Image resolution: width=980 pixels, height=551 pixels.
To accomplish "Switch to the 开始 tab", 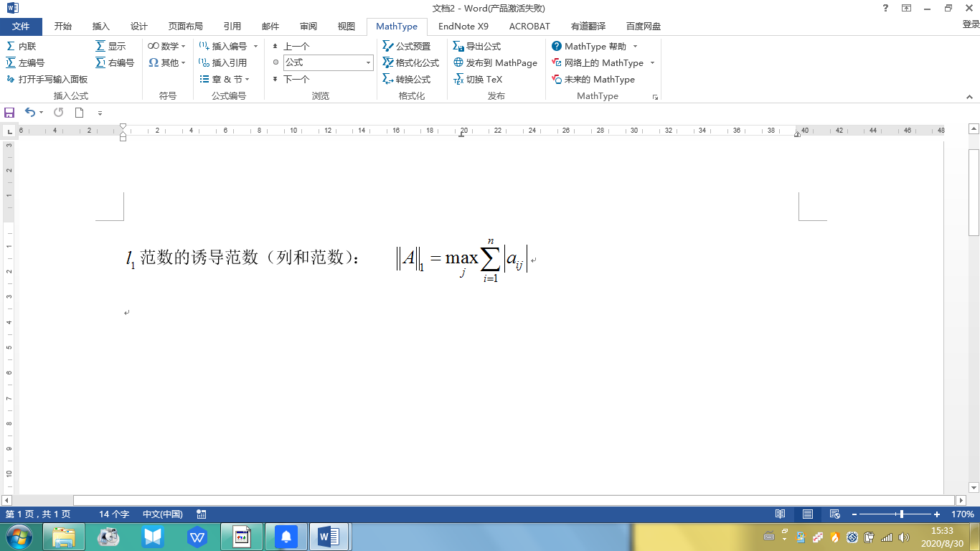I will click(63, 27).
